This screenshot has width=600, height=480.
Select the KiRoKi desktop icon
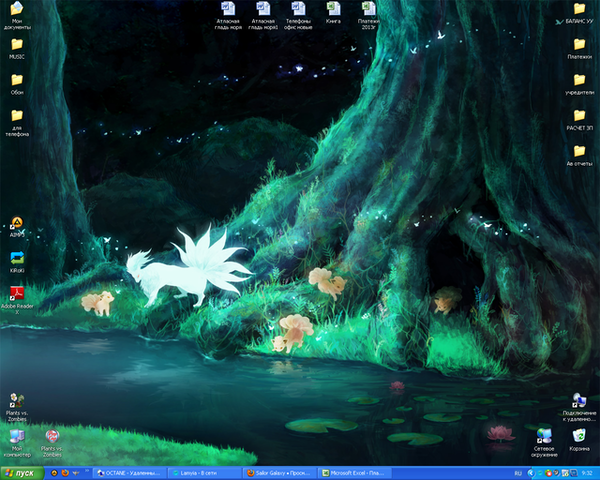pos(16,258)
